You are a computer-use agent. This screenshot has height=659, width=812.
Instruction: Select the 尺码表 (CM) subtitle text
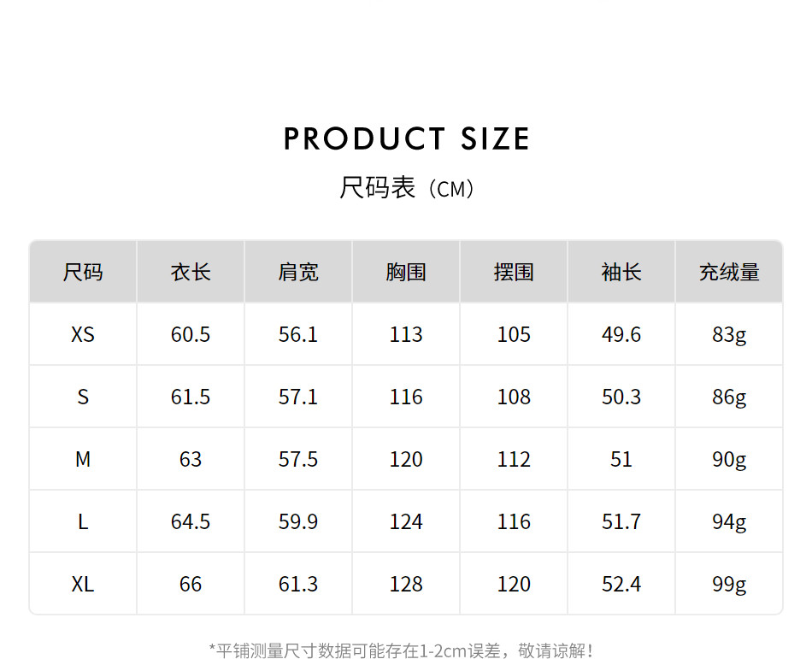coord(406,188)
